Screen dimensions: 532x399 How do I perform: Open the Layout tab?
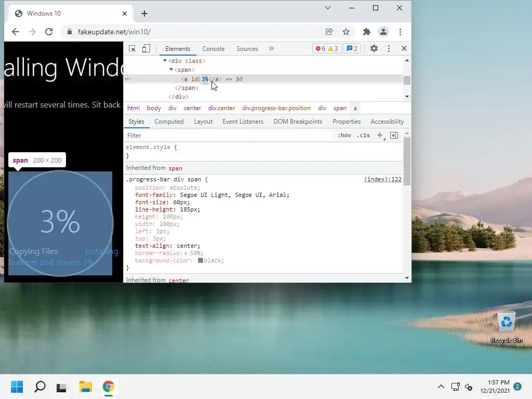[203, 122]
